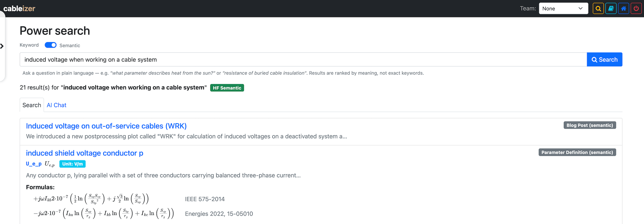Toggle Keyword/Semantic search switch
The width and height of the screenshot is (644, 224).
[x=51, y=45]
